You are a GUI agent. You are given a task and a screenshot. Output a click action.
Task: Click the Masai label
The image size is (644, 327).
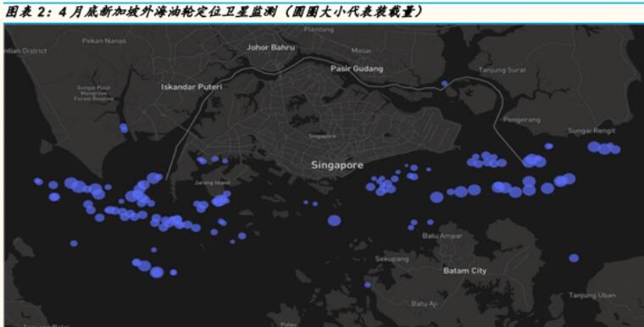361,51
